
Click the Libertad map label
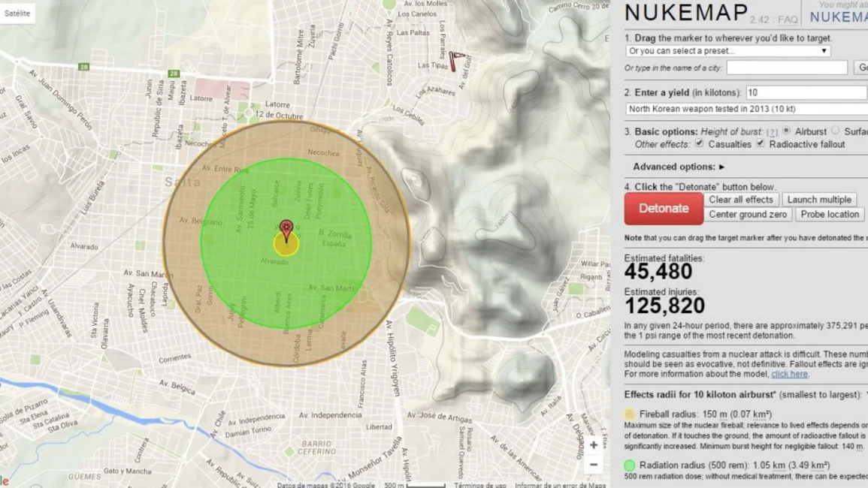(x=379, y=426)
